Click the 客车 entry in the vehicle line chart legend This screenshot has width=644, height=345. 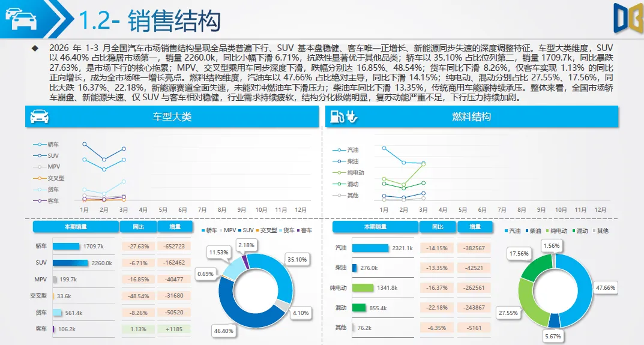46,201
